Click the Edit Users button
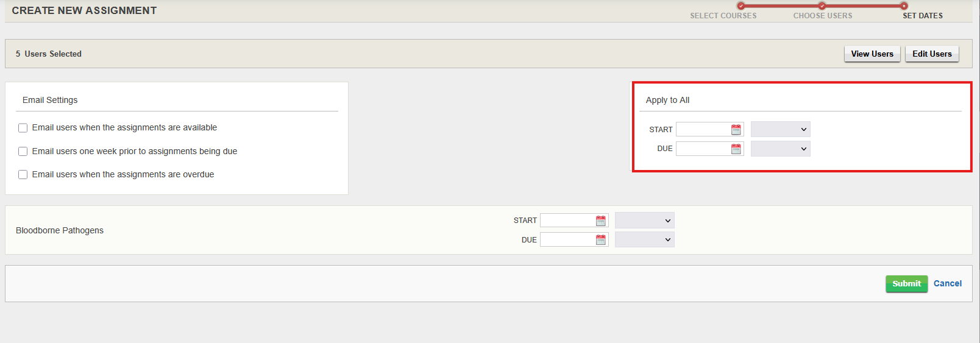Viewport: 980px width, 343px height. pyautogui.click(x=931, y=54)
